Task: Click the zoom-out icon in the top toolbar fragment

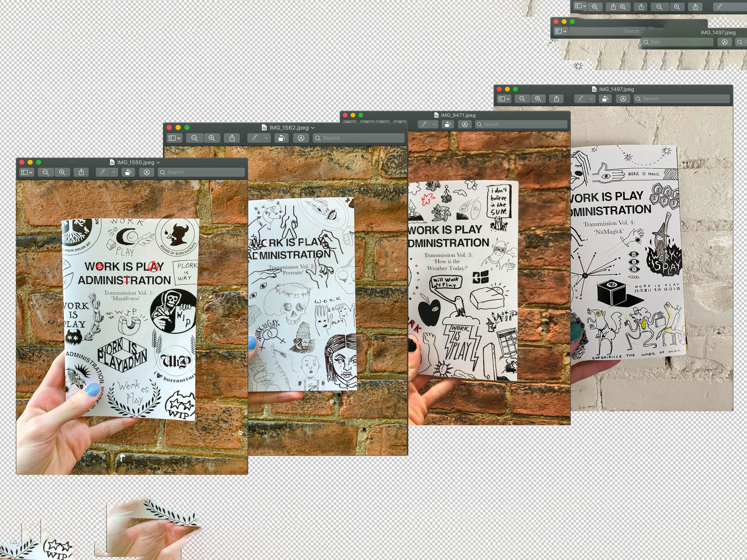Action: coord(659,7)
